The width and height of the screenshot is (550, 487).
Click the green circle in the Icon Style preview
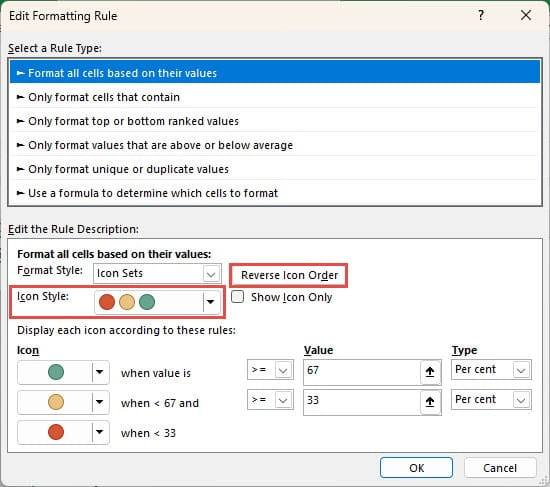[147, 302]
